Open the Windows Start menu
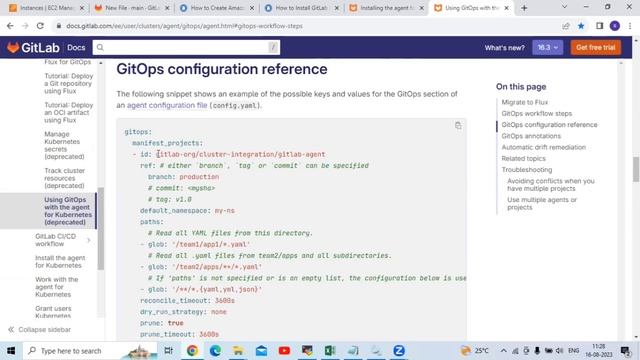 point(11,351)
